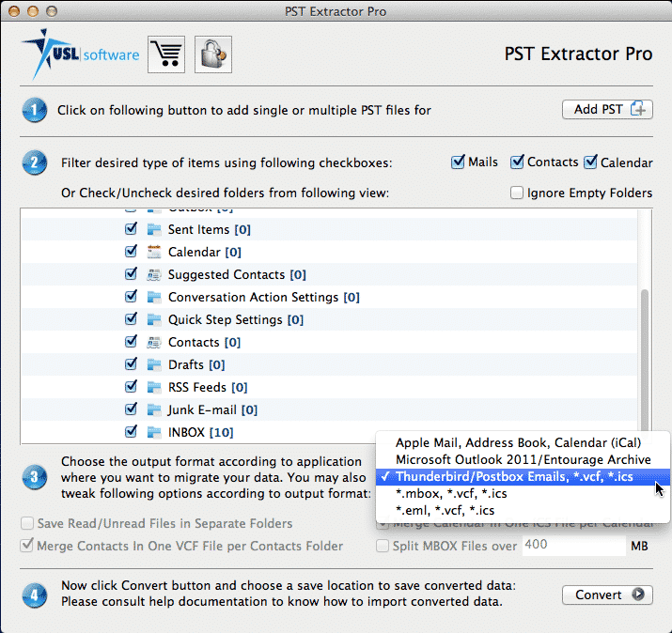This screenshot has width=672, height=633.
Task: Click the Quick Step Settings folder icon
Action: point(154,320)
